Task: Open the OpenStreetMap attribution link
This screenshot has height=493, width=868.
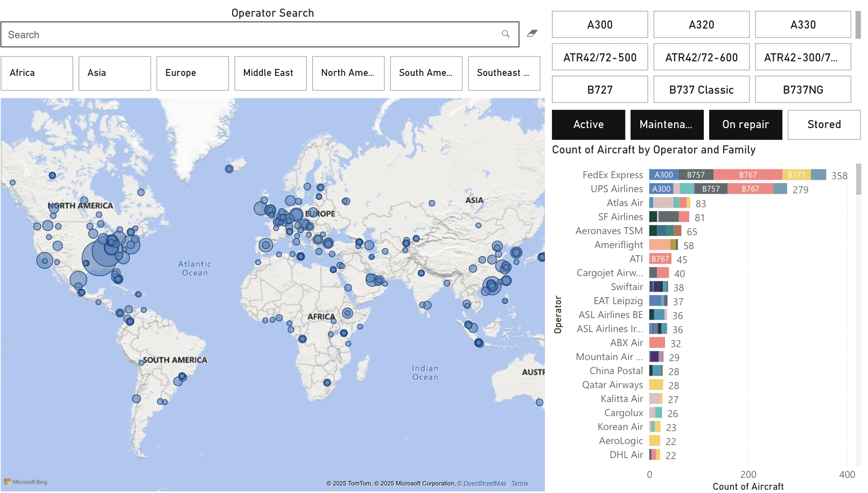Action: [x=482, y=483]
